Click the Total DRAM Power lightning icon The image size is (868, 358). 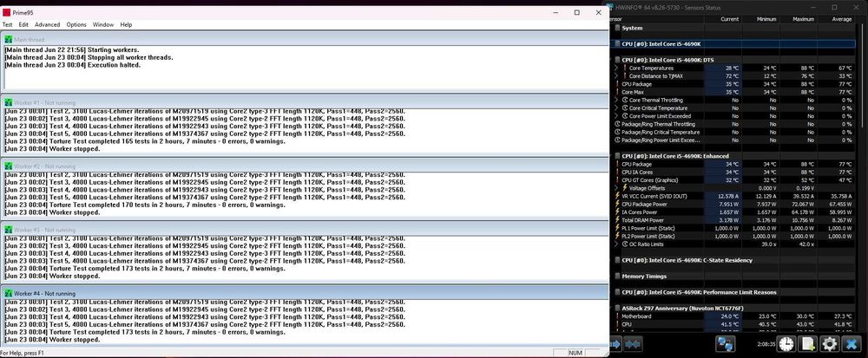(617, 220)
